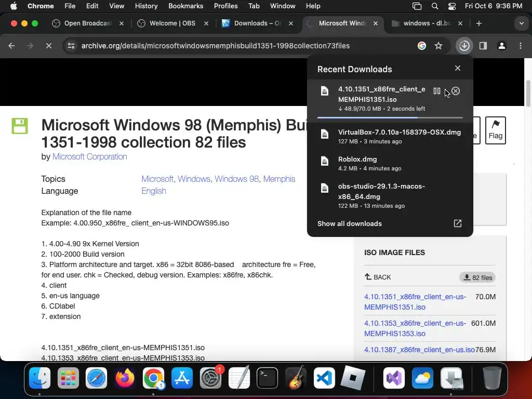
Task: Open Roblox.dmg download entry
Action: point(390,163)
